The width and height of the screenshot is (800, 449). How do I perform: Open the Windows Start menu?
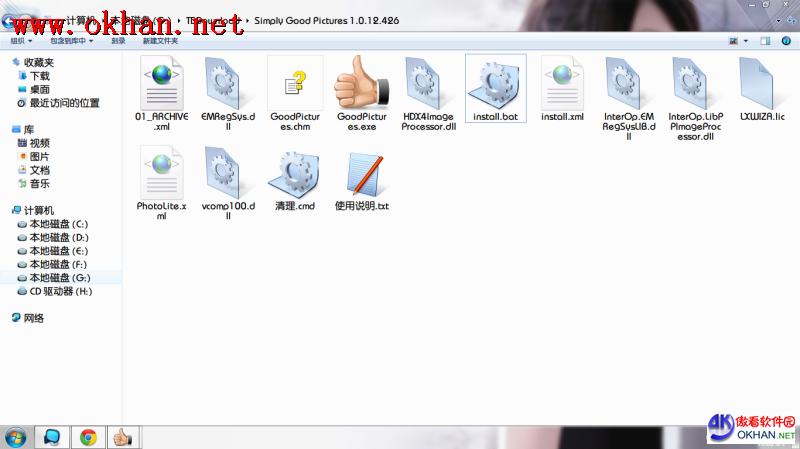pos(15,438)
